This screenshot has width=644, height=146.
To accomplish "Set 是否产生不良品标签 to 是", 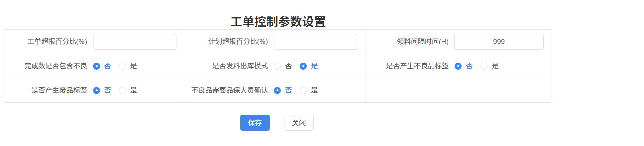I will 484,66.
